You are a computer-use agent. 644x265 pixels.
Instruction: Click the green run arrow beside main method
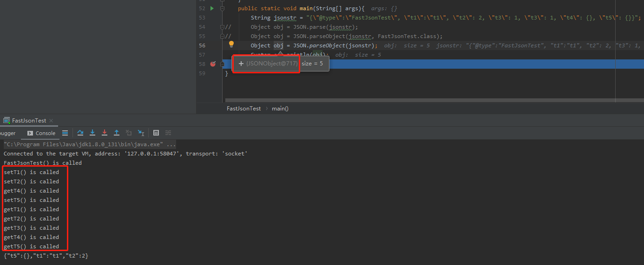[212, 8]
